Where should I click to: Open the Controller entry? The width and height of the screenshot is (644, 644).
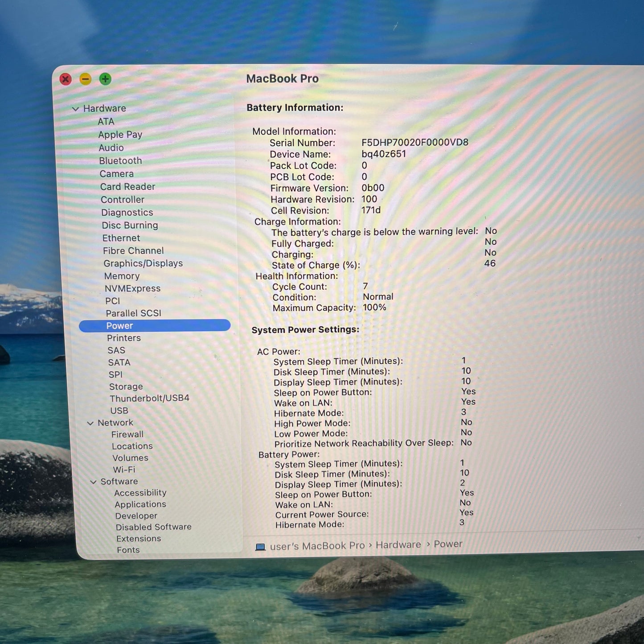point(123,200)
